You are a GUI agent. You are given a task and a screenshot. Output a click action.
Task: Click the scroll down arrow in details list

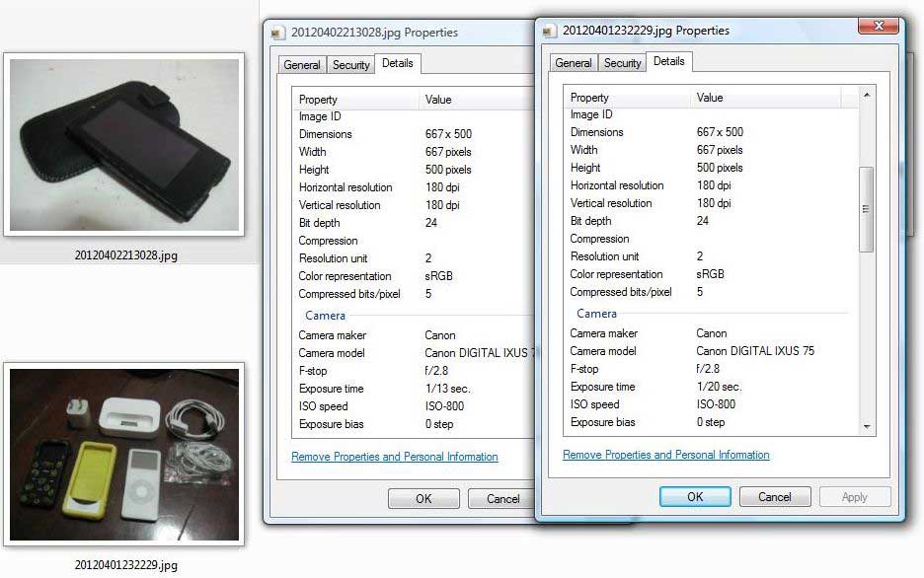click(867, 427)
